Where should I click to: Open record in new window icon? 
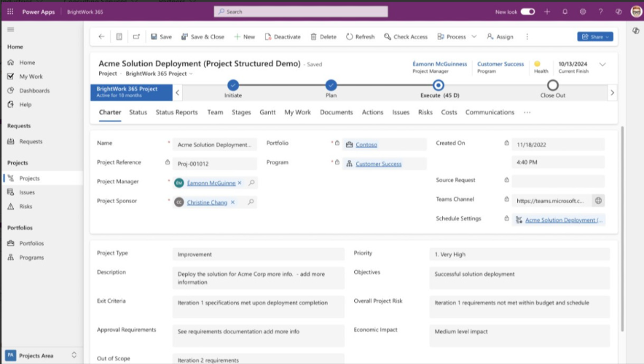136,36
